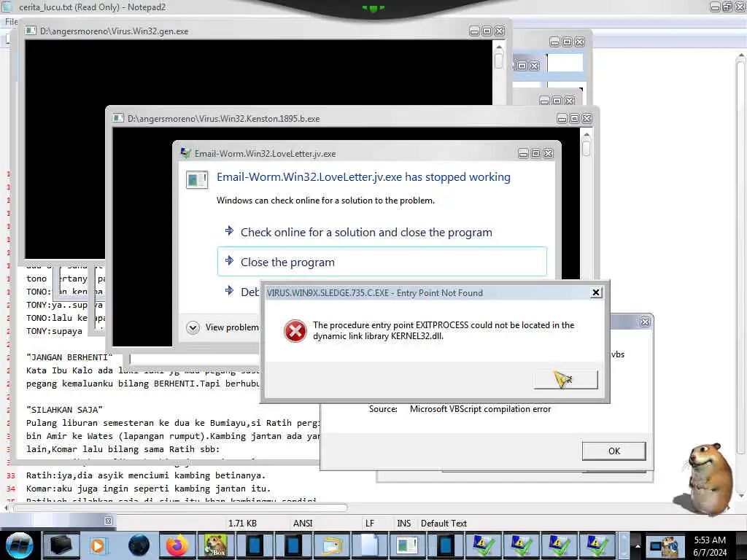This screenshot has height=560, width=747.
Task: Click Notepad2 horizontal scrollbar track
Action: pyautogui.click(x=181, y=507)
